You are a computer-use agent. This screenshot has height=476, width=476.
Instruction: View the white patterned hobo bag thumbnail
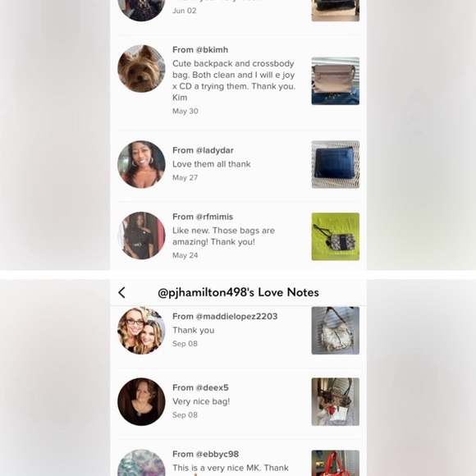[x=336, y=331]
